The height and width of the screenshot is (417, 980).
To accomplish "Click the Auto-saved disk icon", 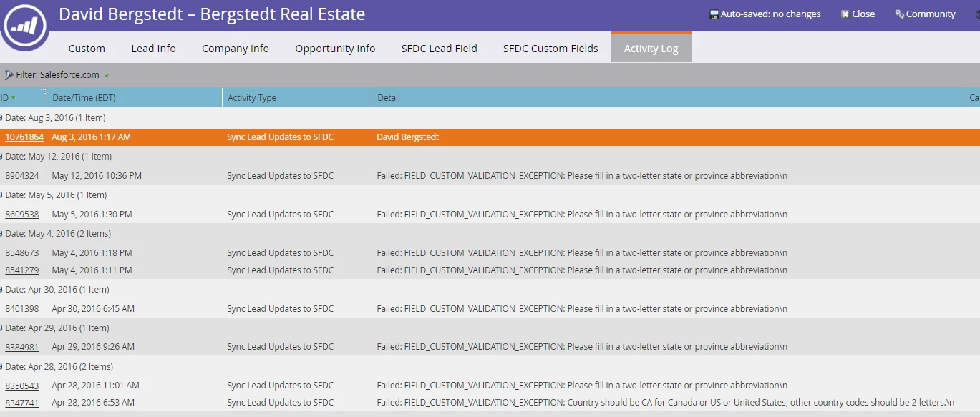I will click(x=713, y=14).
